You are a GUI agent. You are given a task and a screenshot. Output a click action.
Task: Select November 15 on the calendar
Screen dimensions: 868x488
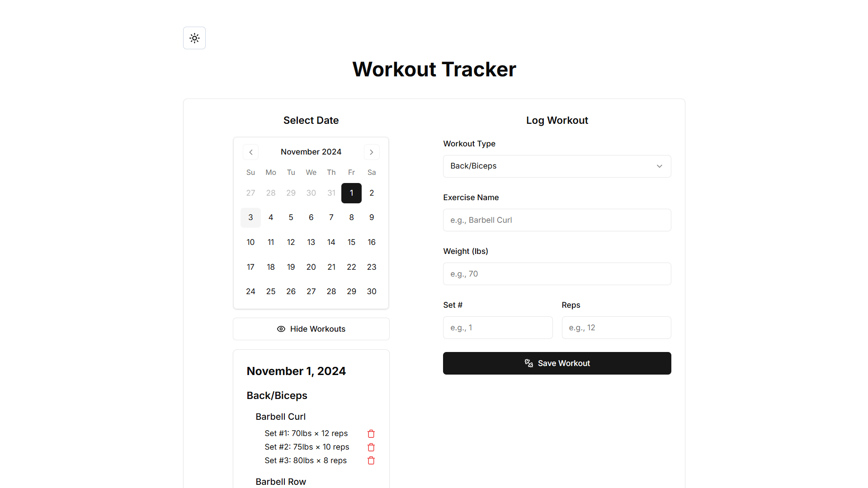pos(351,242)
